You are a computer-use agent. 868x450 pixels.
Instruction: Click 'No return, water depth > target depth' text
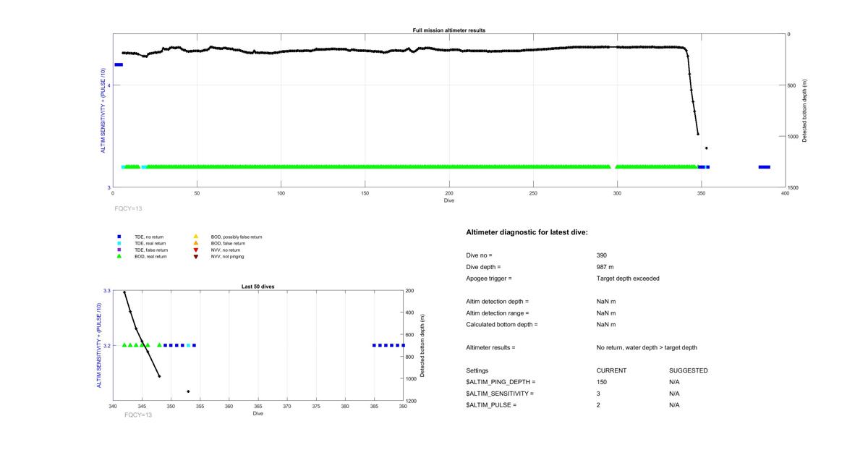pos(647,348)
